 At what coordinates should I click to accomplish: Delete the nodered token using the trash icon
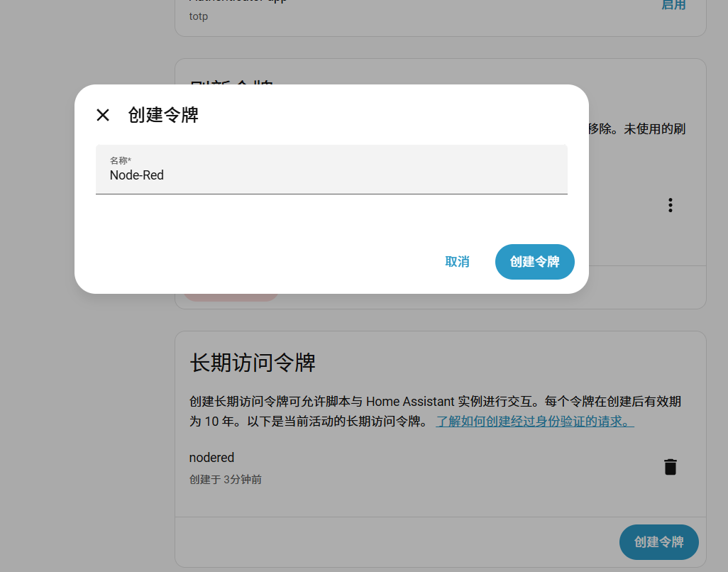[670, 467]
